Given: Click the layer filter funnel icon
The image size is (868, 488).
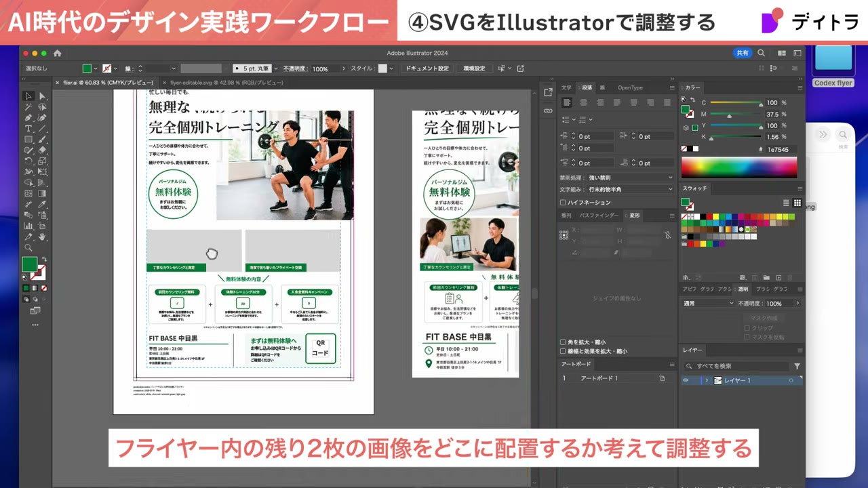Looking at the screenshot, I should 797,366.
